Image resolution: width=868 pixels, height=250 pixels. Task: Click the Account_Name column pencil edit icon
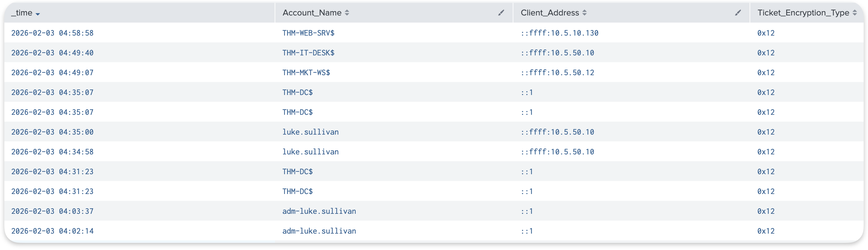(x=501, y=13)
